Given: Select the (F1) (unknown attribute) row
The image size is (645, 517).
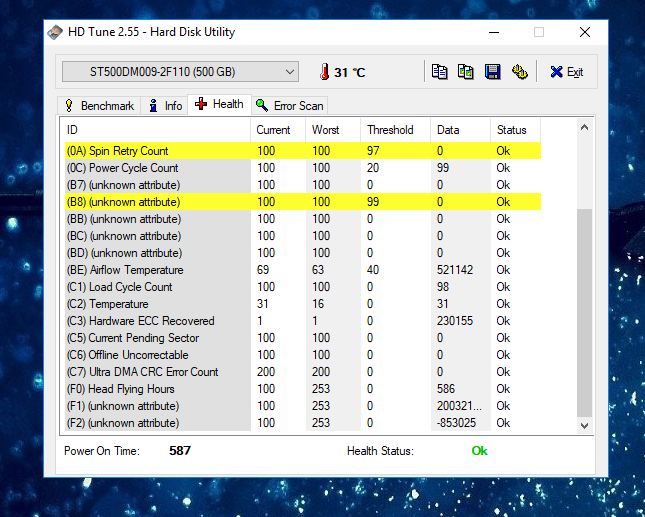Looking at the screenshot, I should click(x=303, y=406).
